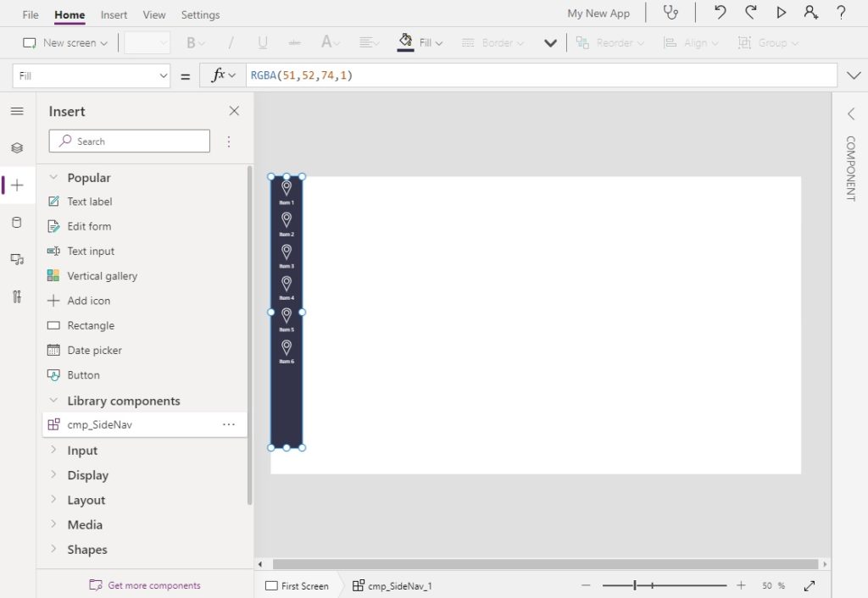Open the Insert menu tab
The width and height of the screenshot is (868, 598).
(114, 14)
